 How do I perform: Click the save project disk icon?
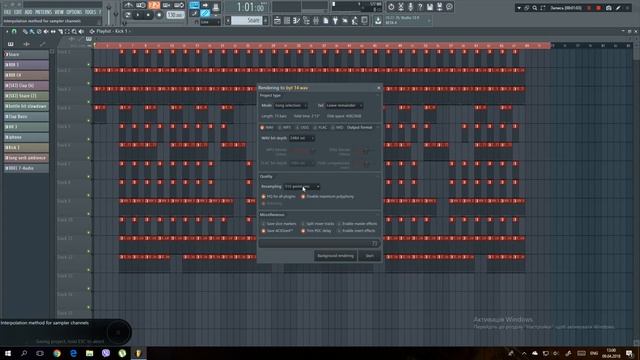[x=430, y=7]
